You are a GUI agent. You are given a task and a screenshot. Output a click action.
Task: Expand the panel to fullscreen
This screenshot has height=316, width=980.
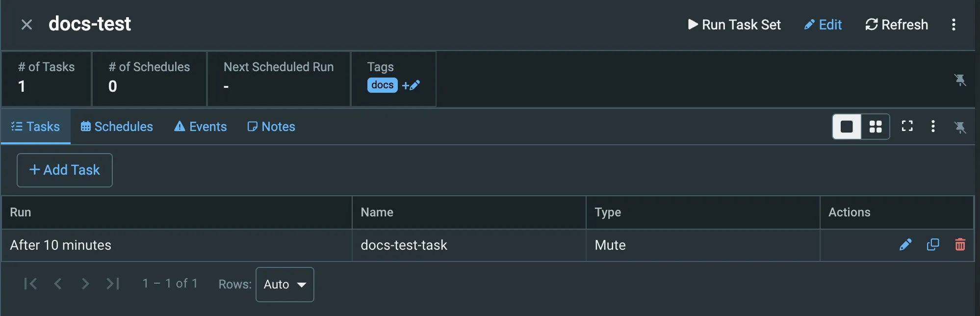click(x=907, y=126)
